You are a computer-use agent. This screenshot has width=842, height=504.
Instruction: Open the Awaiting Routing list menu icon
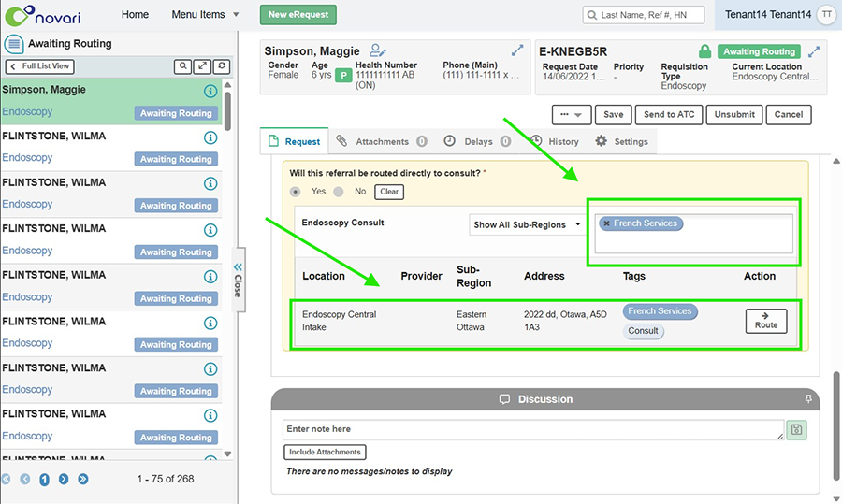point(14,43)
